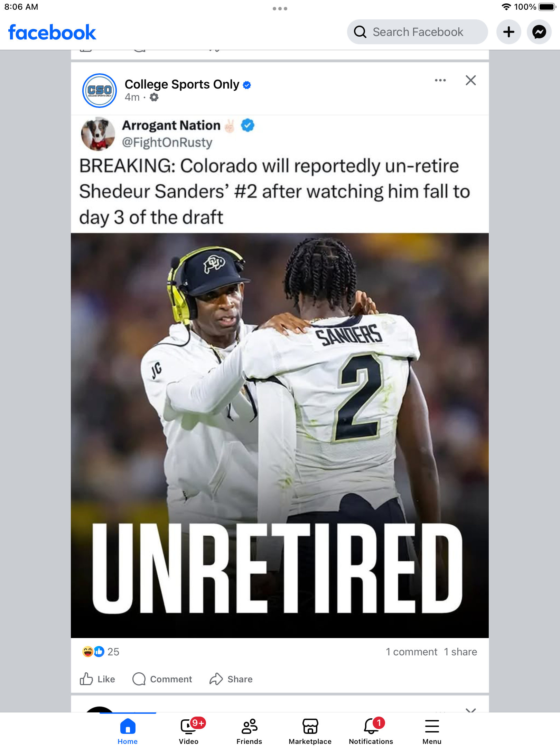Open Messenger from the top bar
This screenshot has width=560, height=747.
(x=539, y=32)
